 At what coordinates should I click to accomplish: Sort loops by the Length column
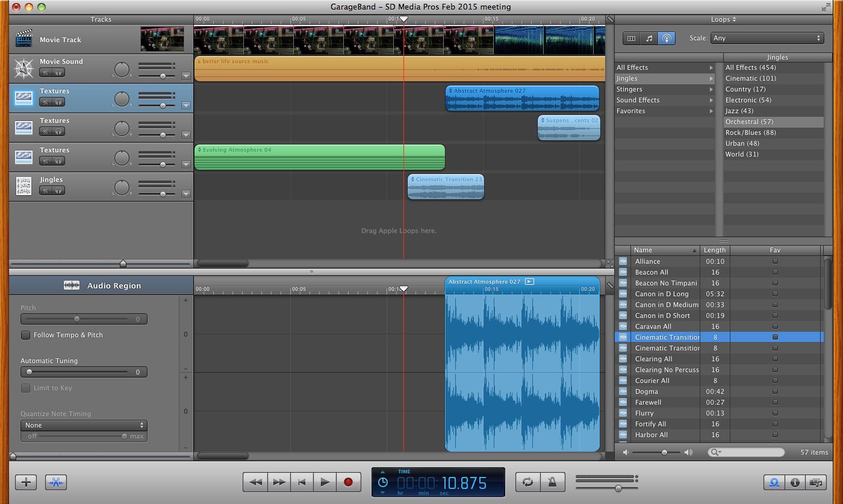[715, 250]
